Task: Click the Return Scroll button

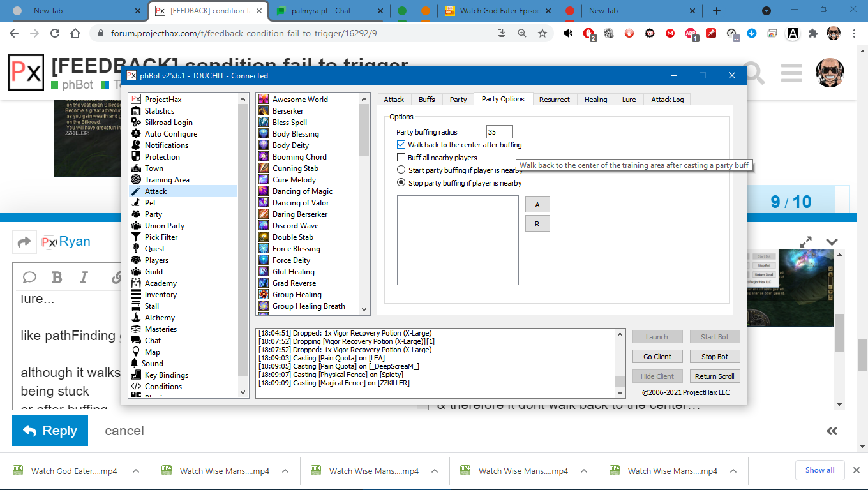Action: point(714,376)
